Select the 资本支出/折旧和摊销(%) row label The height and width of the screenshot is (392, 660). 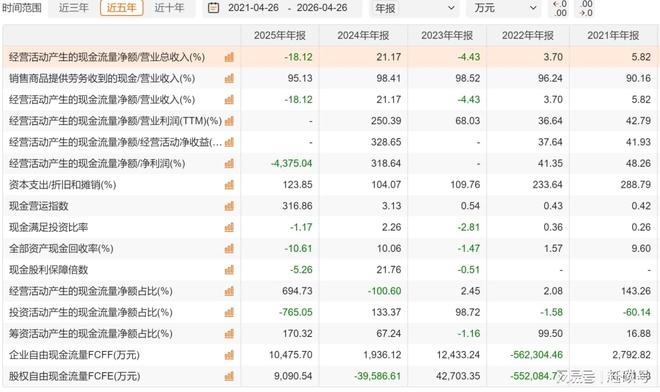click(62, 185)
